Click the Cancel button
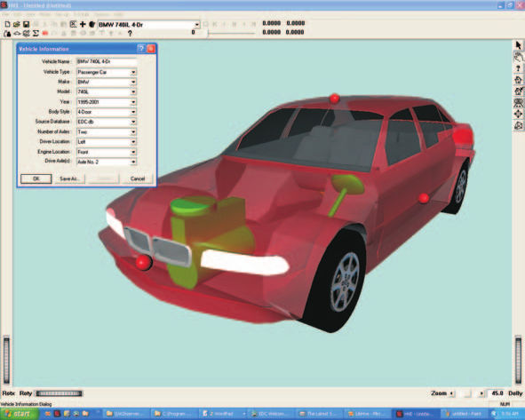The height and width of the screenshot is (420, 525). point(138,178)
